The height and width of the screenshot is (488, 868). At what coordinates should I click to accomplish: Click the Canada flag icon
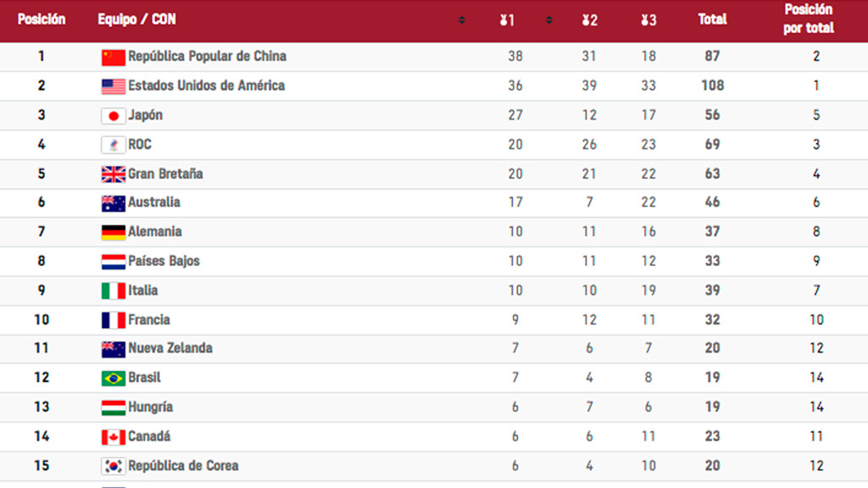(x=114, y=437)
